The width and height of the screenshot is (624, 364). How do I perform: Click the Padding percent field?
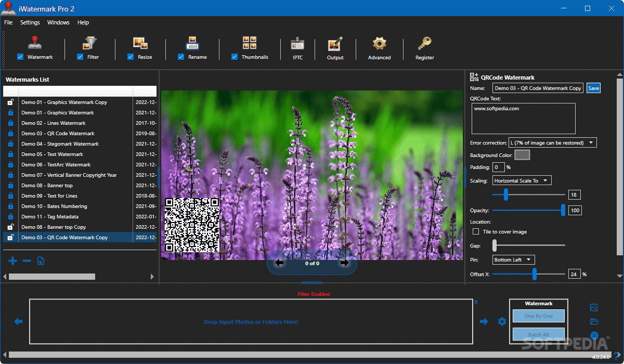498,167
